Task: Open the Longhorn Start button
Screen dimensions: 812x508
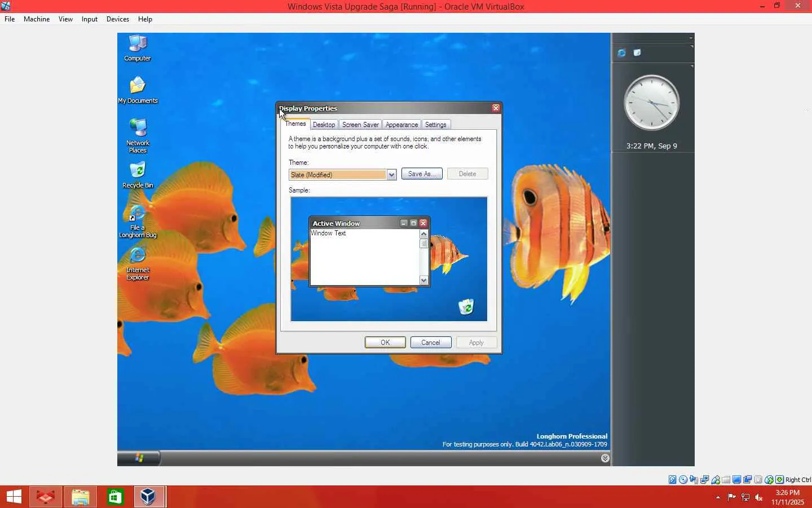Action: tap(139, 458)
